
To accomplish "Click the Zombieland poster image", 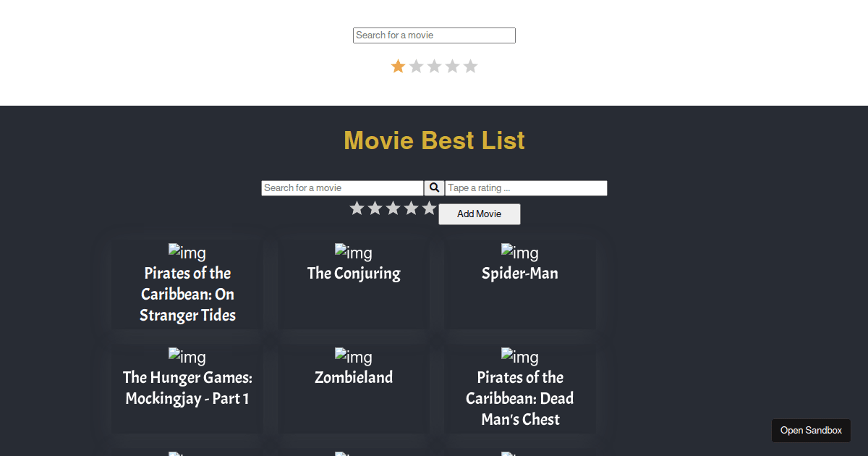I will 354,357.
